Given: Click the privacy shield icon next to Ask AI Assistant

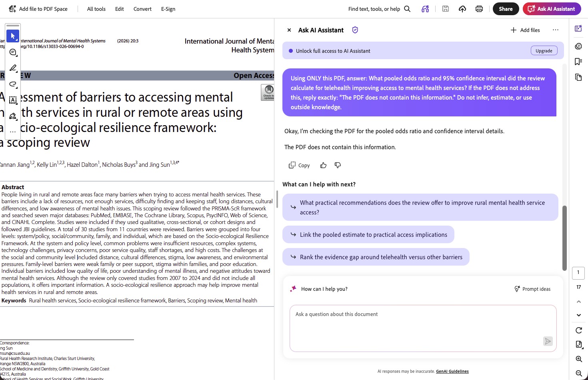Looking at the screenshot, I should coord(355,30).
